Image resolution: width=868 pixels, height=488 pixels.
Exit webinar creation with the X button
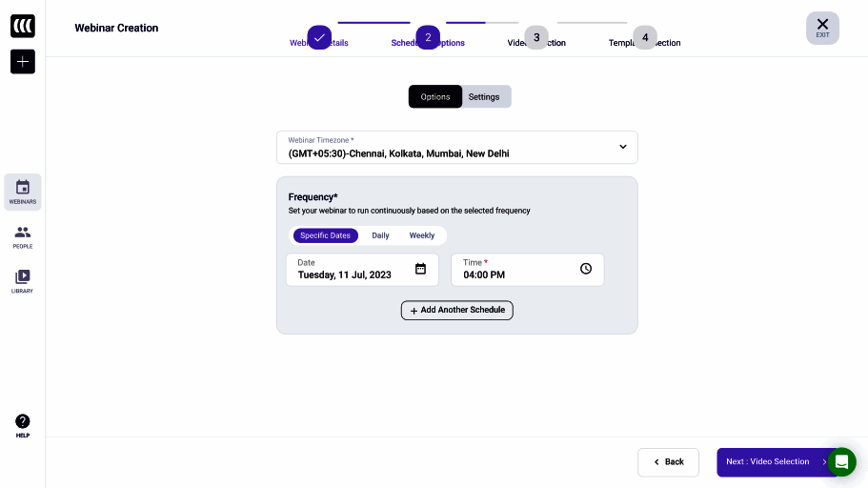(x=822, y=28)
